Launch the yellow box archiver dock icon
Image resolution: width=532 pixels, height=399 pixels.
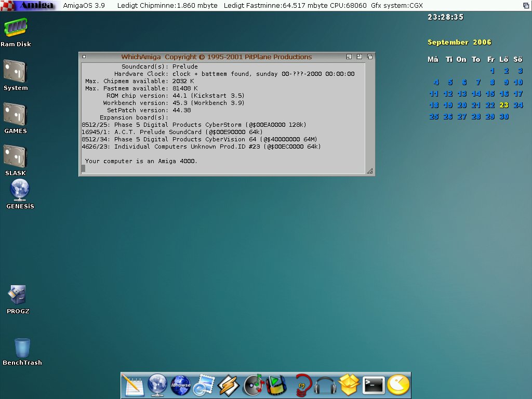[x=349, y=385]
